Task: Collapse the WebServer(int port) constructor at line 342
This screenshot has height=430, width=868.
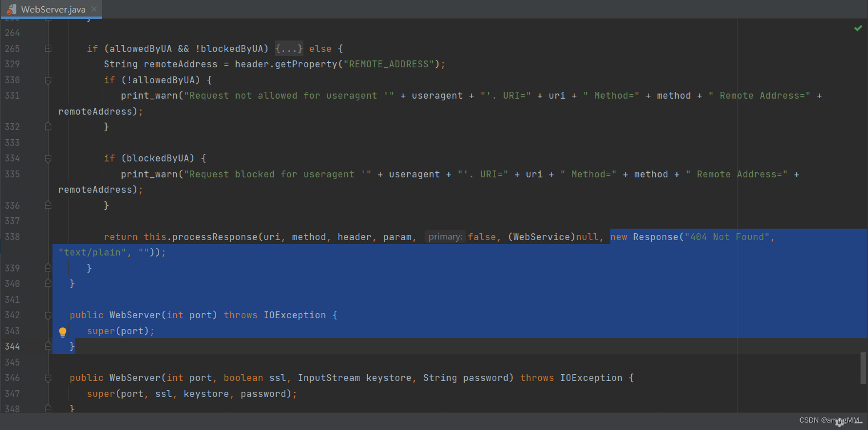Action: coord(48,315)
